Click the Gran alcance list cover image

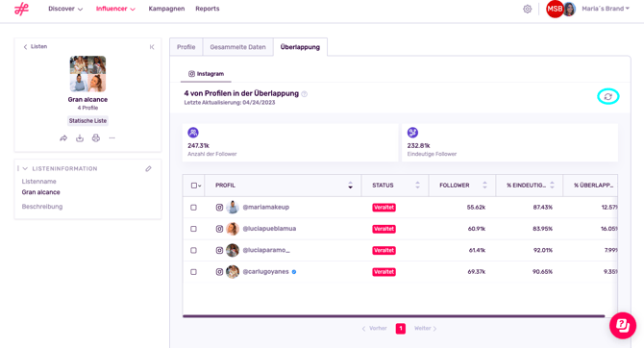pyautogui.click(x=87, y=74)
